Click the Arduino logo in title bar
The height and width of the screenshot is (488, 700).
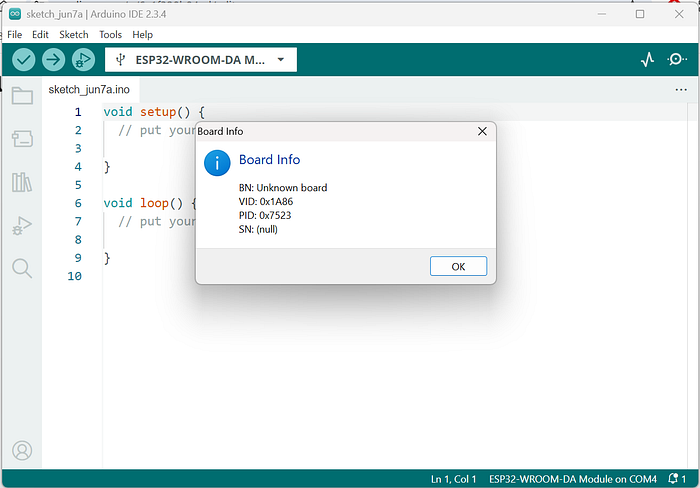tap(15, 14)
